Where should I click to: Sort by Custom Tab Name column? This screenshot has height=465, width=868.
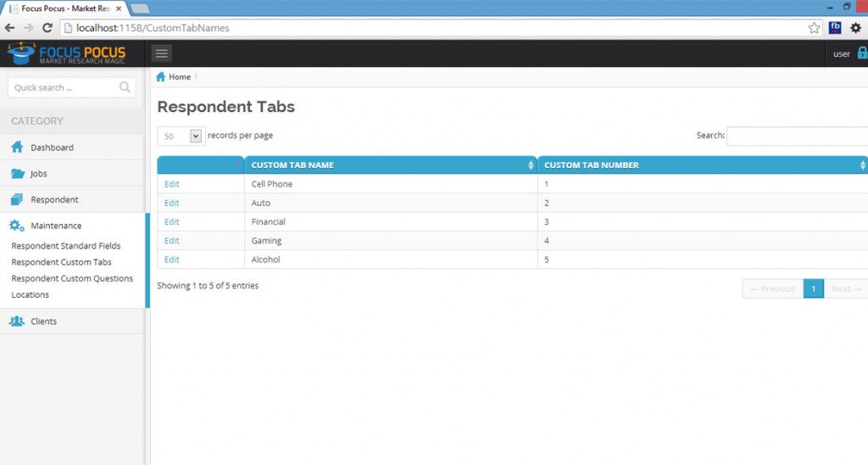pos(390,165)
